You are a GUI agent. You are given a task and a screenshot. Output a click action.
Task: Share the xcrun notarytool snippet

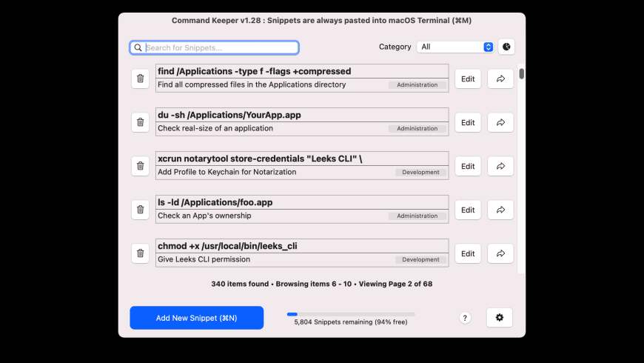tap(500, 166)
